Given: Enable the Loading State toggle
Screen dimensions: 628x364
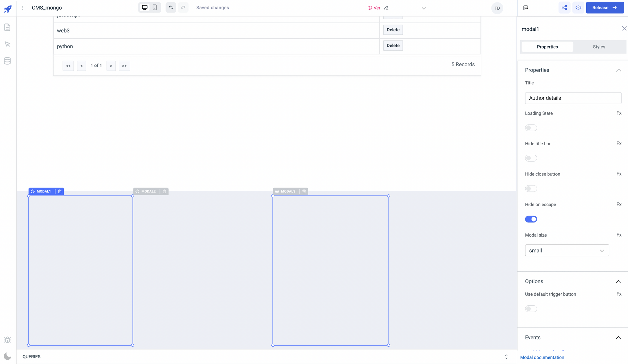Looking at the screenshot, I should pos(531,128).
